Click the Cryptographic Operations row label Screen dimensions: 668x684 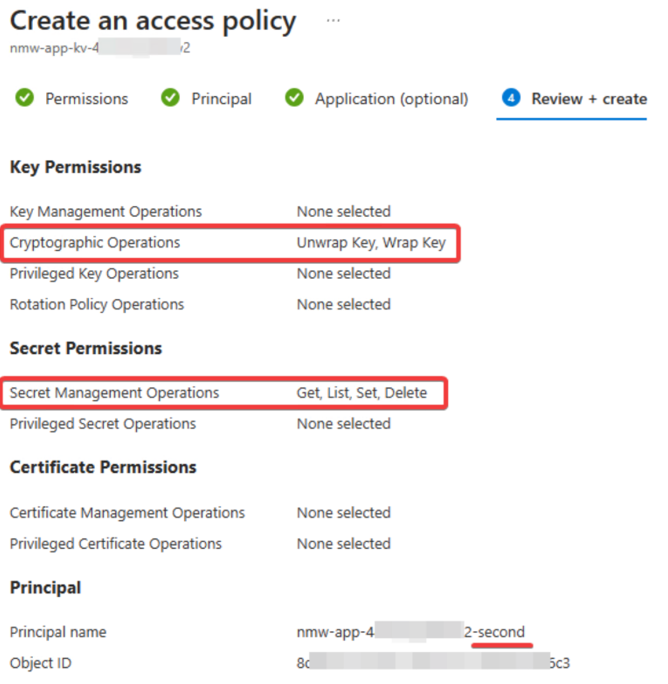click(x=95, y=243)
